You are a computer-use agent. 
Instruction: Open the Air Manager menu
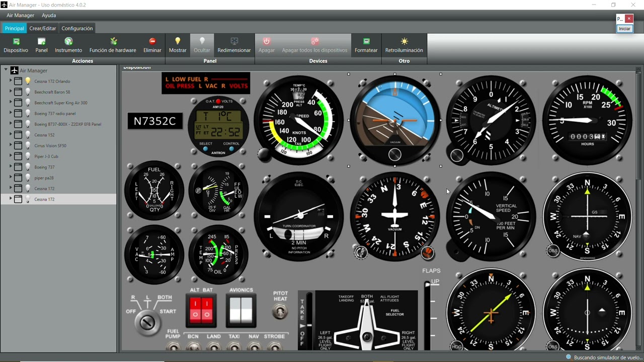(x=20, y=16)
